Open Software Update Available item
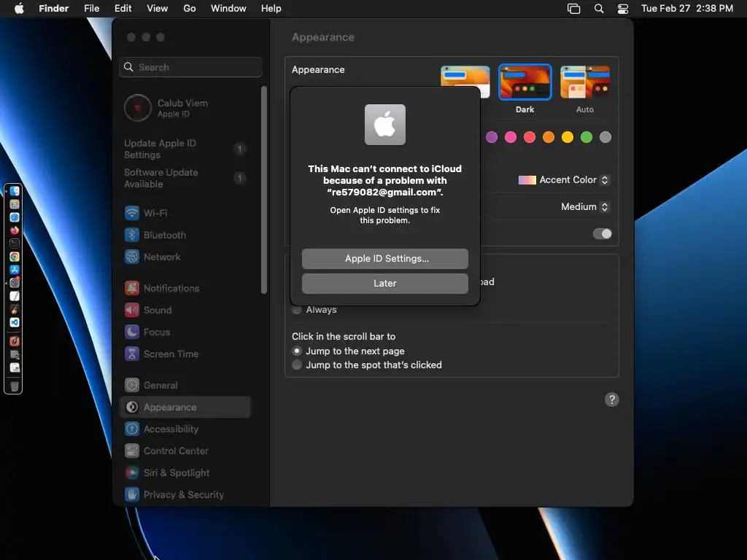The width and height of the screenshot is (747, 560). tap(185, 178)
